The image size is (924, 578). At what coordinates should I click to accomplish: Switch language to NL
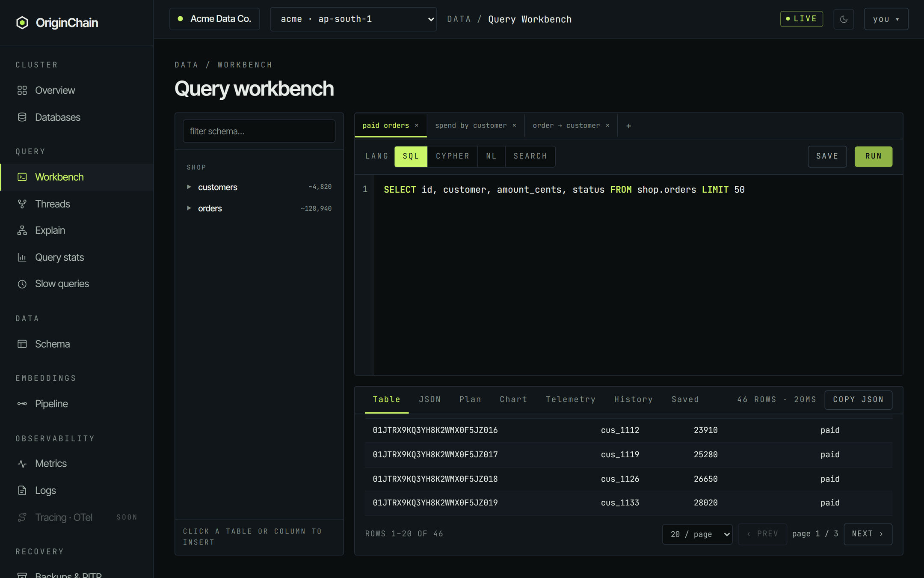click(x=491, y=156)
